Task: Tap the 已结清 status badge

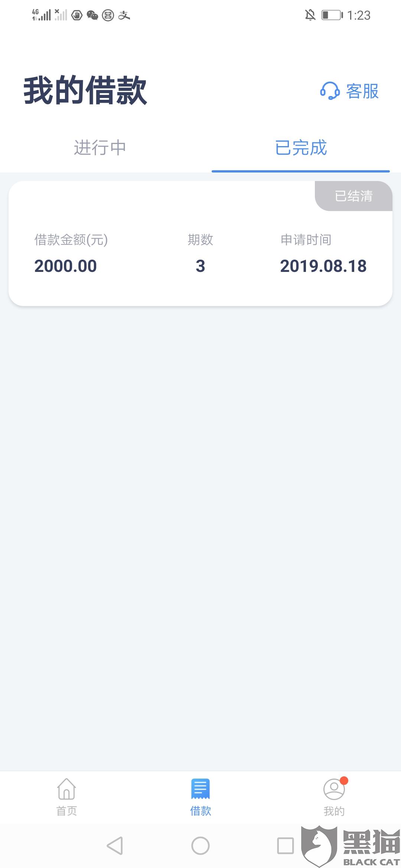Action: click(x=353, y=196)
